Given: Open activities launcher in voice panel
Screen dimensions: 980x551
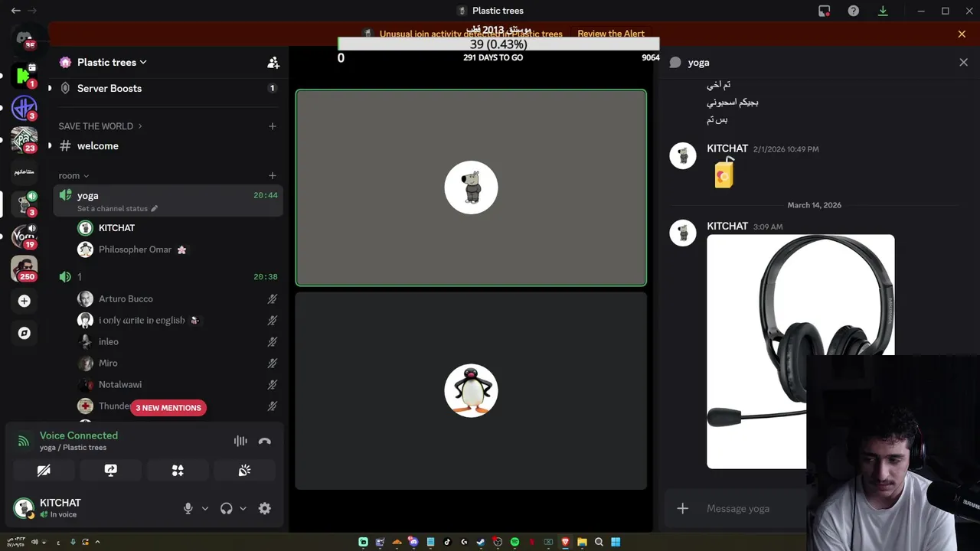Looking at the screenshot, I should coord(178,471).
